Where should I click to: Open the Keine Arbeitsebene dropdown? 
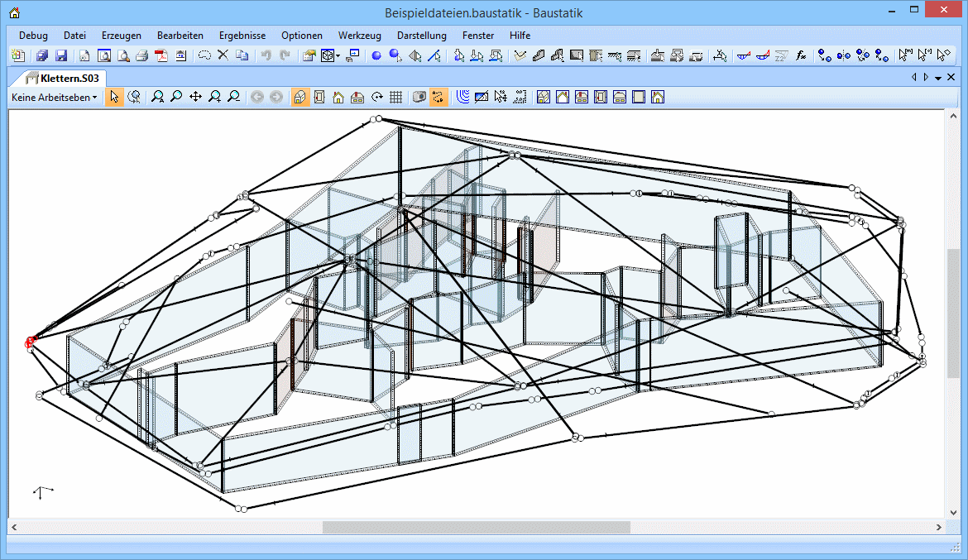point(54,97)
